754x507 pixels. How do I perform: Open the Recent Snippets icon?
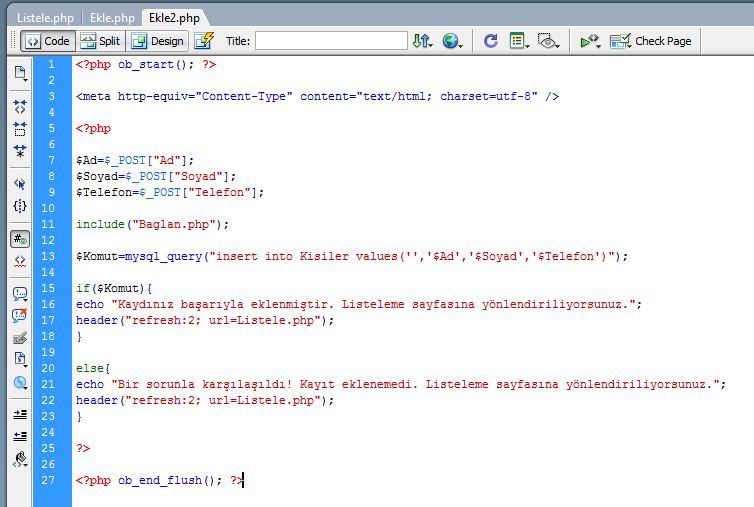[20, 359]
